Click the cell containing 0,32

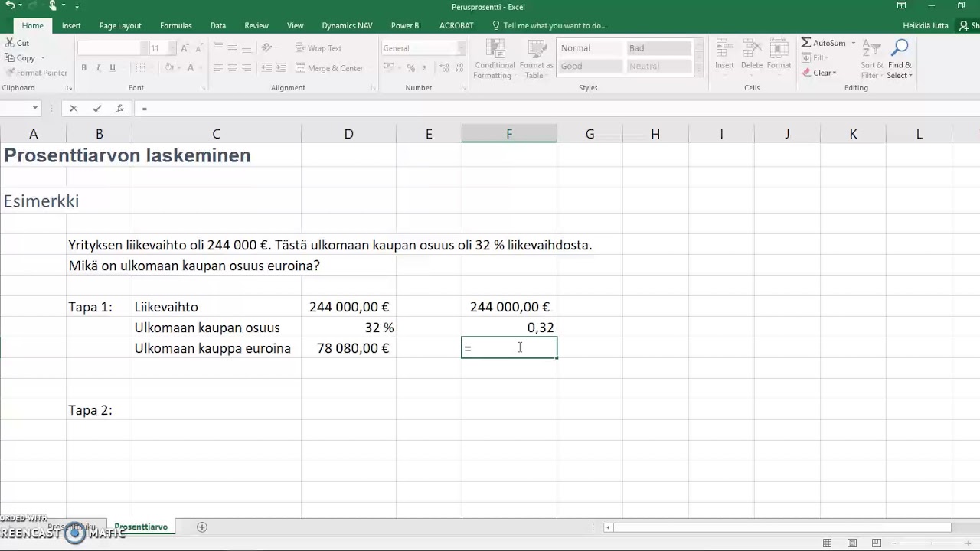pos(509,328)
